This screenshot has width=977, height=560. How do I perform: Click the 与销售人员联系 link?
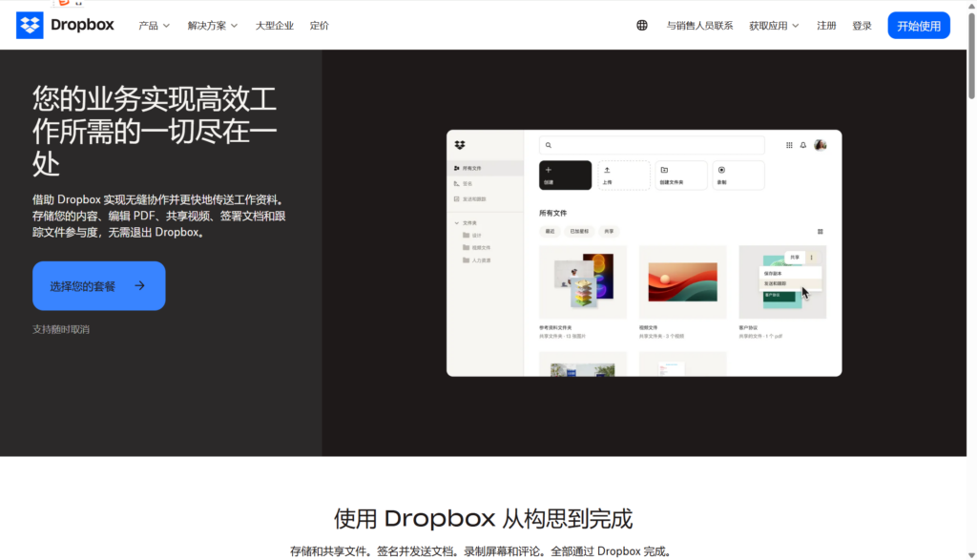click(x=699, y=26)
